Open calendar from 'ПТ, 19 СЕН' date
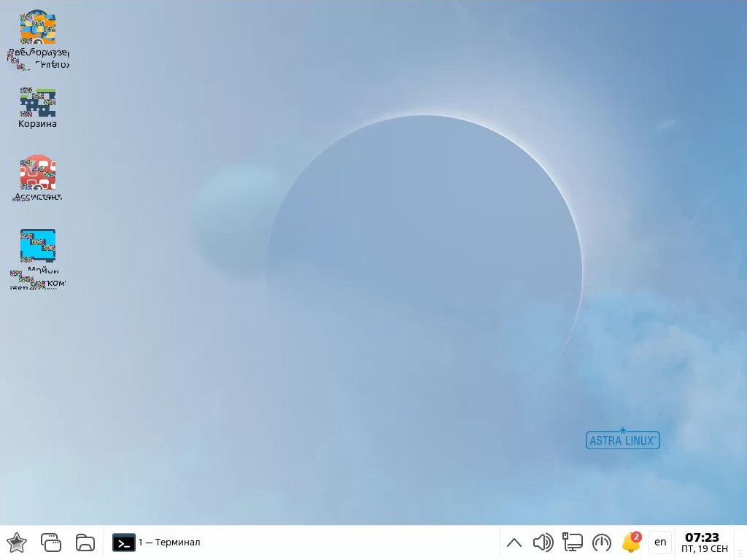The width and height of the screenshot is (747, 560). point(704,549)
